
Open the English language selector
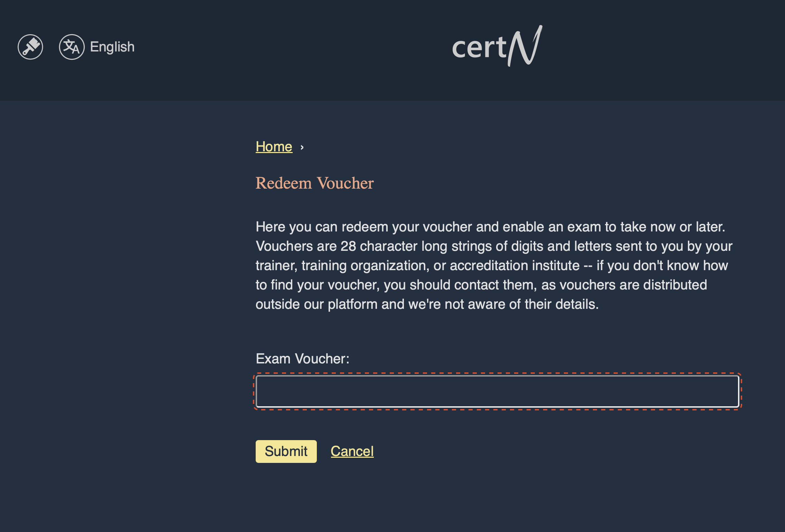click(112, 47)
